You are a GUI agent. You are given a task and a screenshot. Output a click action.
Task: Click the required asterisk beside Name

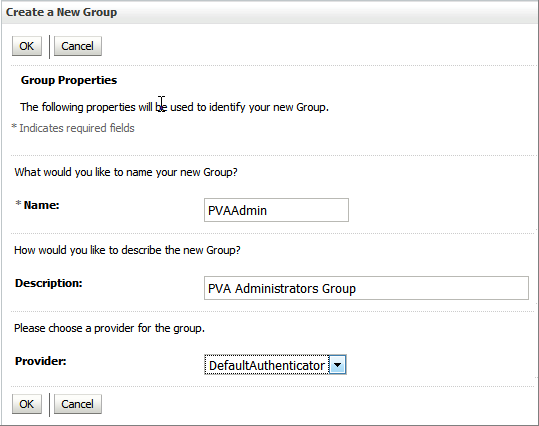[x=18, y=204]
